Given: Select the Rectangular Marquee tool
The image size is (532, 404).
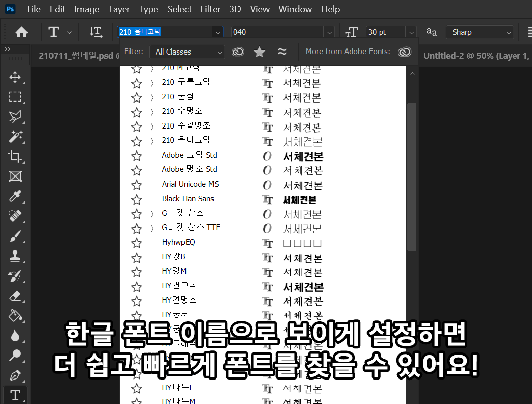Looking at the screenshot, I should click(15, 97).
